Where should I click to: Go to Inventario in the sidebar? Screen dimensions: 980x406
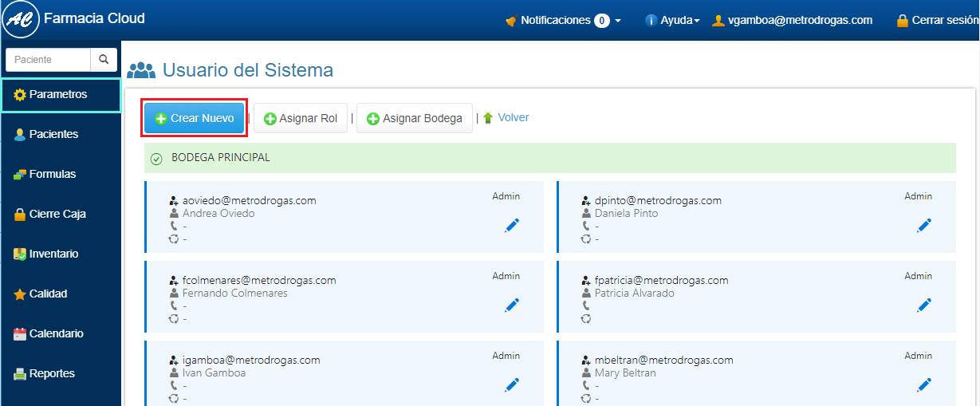tap(53, 254)
